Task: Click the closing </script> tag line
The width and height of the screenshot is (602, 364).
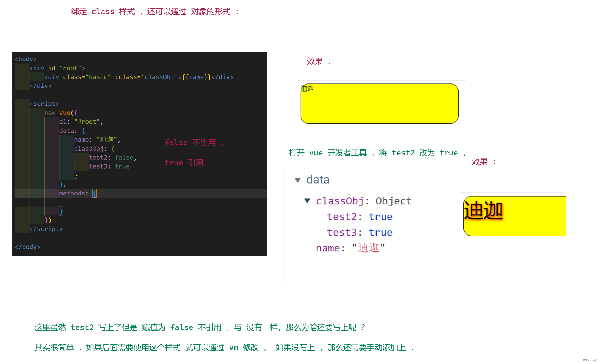Action: click(46, 229)
